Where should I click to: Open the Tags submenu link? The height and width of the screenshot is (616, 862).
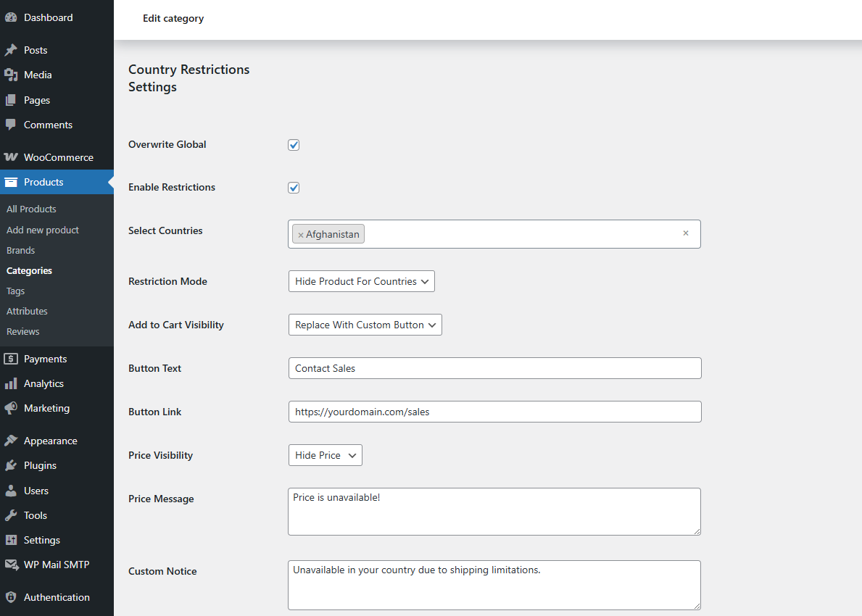pyautogui.click(x=15, y=291)
